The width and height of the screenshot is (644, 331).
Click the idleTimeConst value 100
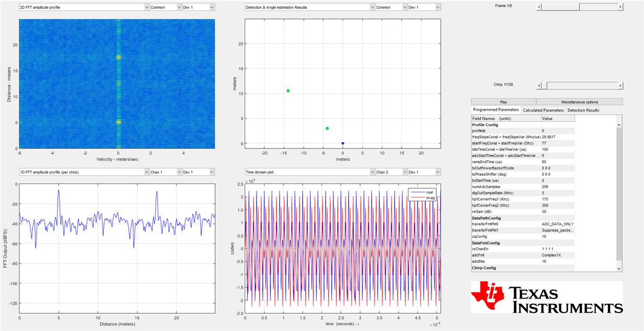click(x=558, y=150)
